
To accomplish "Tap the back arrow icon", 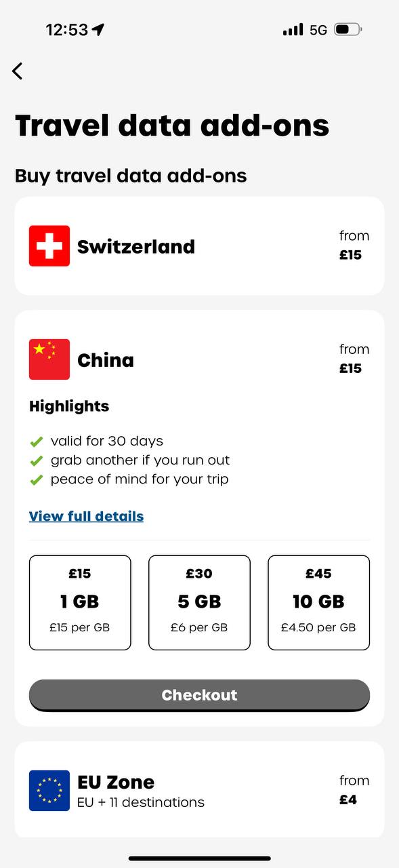I will click(18, 71).
